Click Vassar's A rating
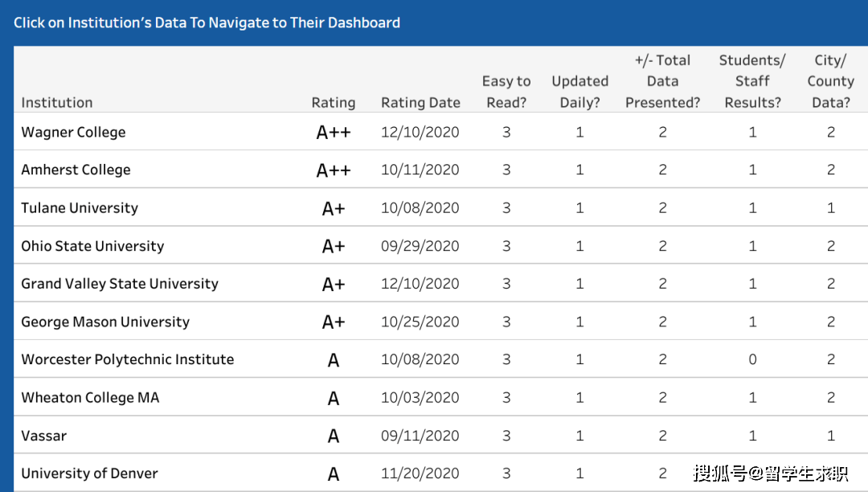Image resolution: width=868 pixels, height=492 pixels. pos(334,436)
